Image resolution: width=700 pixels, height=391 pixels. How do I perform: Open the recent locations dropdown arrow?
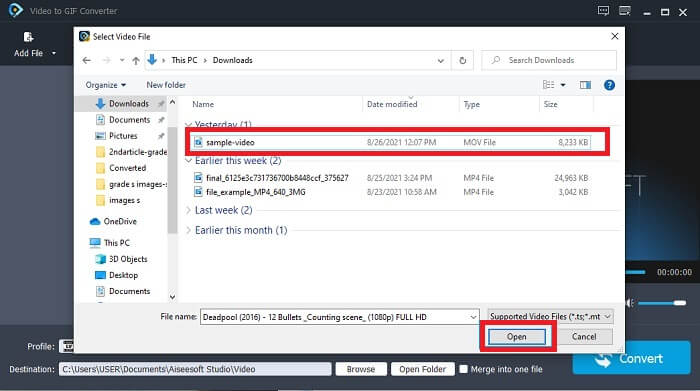tap(121, 60)
